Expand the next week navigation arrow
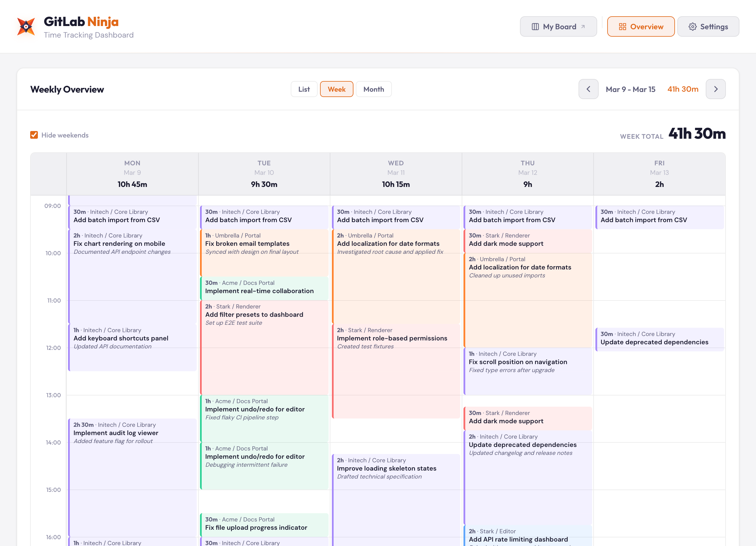Screen dimensions: 756x546 (x=715, y=89)
